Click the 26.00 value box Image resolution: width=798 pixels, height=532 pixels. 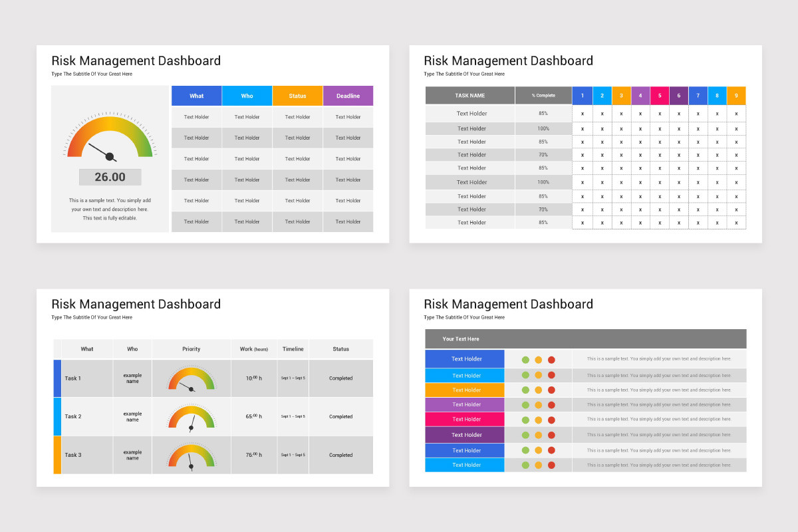click(110, 177)
